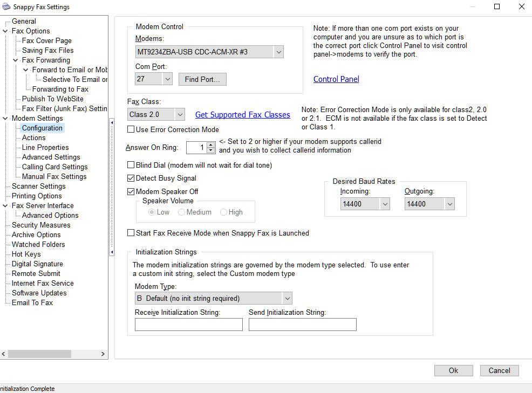Click the Find Port button
Image resolution: width=532 pixels, height=393 pixels.
pyautogui.click(x=202, y=80)
